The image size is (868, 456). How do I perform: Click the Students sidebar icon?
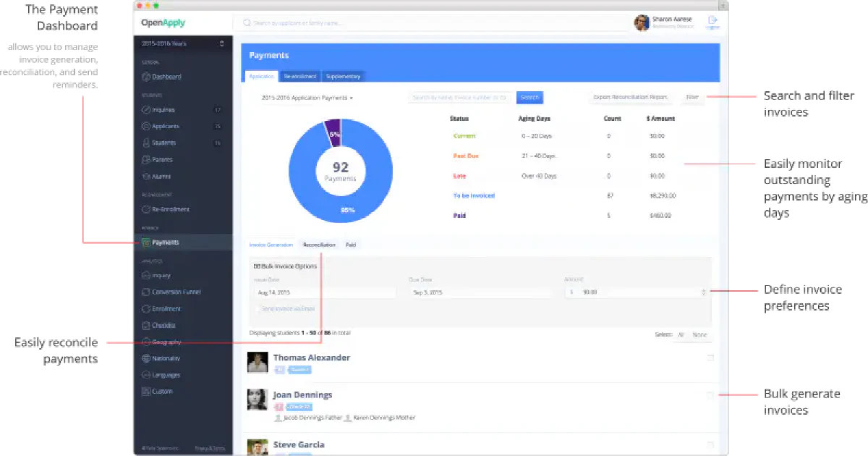147,143
